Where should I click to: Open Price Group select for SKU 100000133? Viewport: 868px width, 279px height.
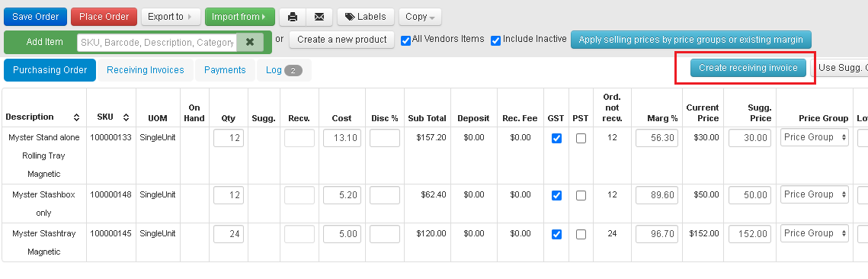click(815, 137)
